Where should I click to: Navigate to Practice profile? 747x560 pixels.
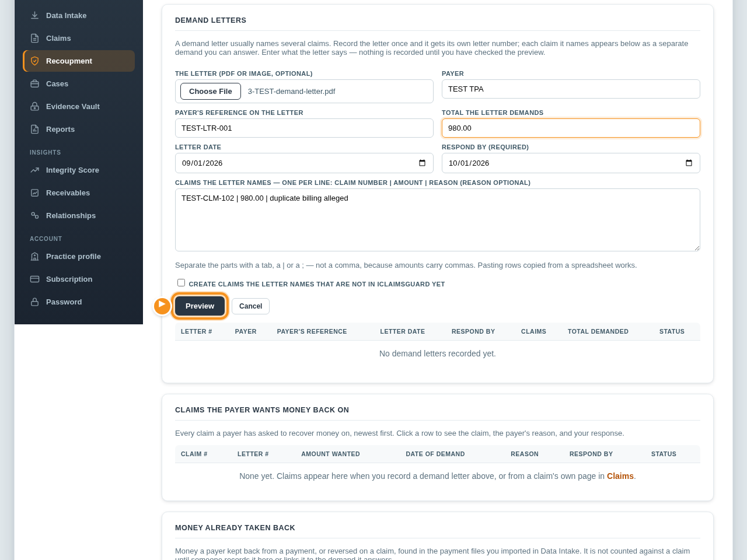point(79,256)
